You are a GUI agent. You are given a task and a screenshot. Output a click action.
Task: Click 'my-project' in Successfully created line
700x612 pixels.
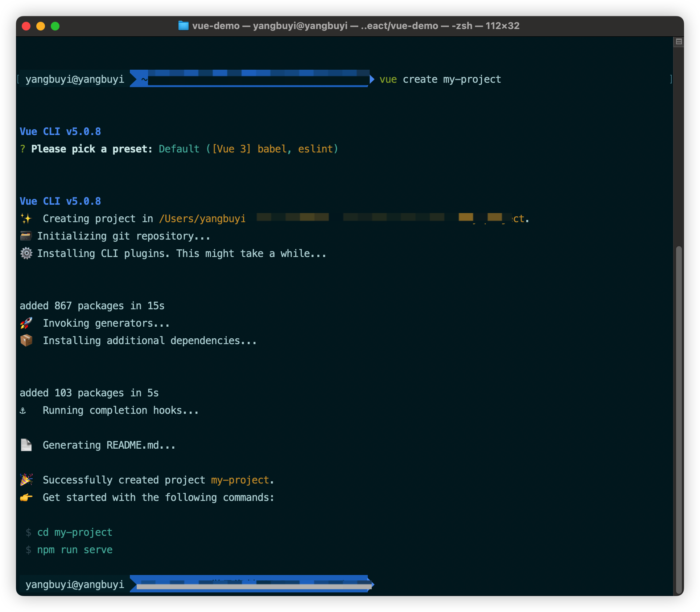click(x=240, y=480)
